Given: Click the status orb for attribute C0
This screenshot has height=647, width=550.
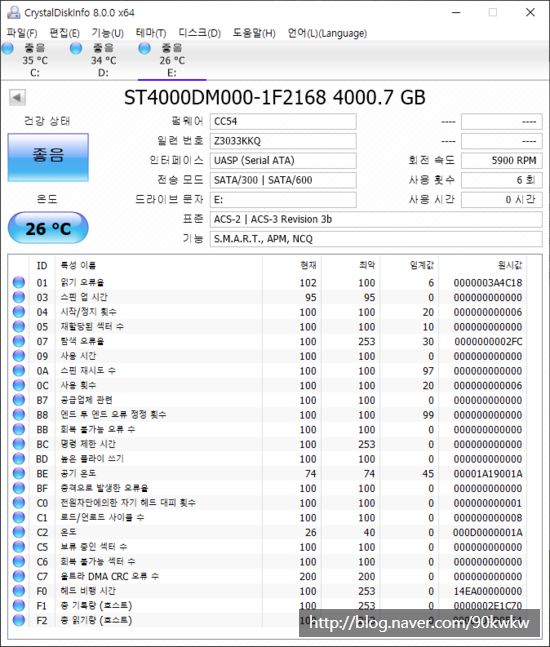Looking at the screenshot, I should point(19,503).
